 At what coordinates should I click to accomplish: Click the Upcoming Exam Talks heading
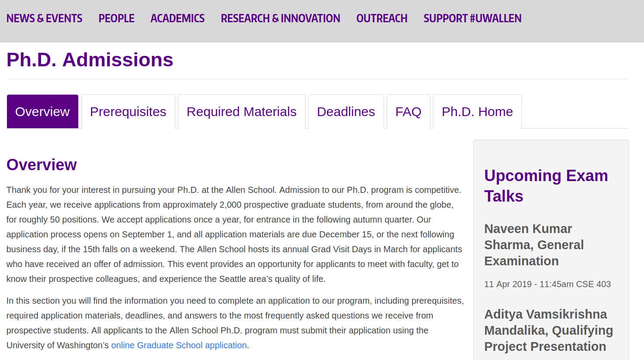pos(546,186)
